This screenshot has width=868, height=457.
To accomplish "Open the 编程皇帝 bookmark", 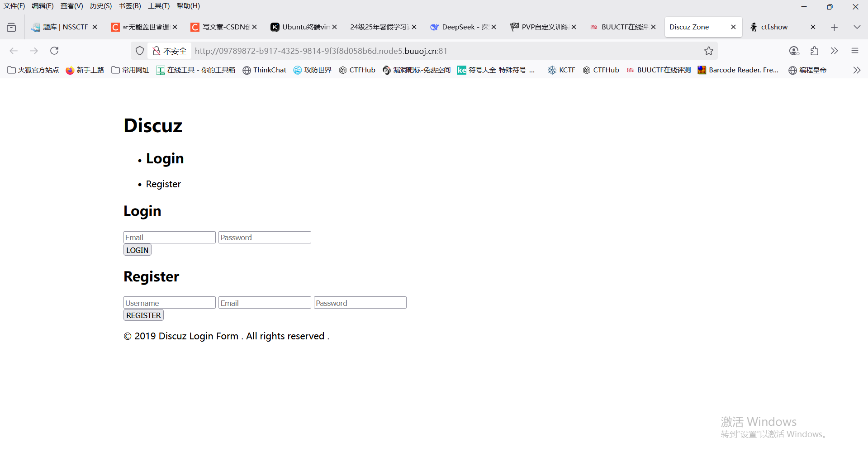I will 808,70.
